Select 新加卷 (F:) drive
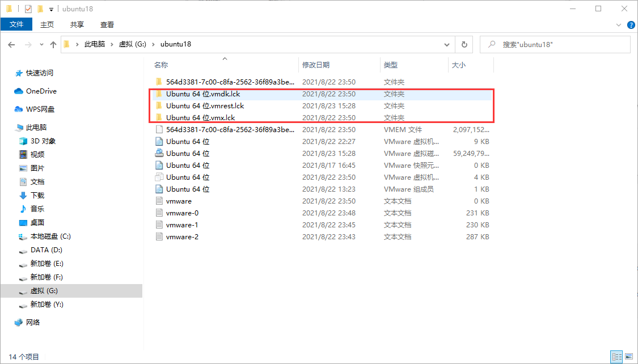638x364 pixels. click(47, 277)
